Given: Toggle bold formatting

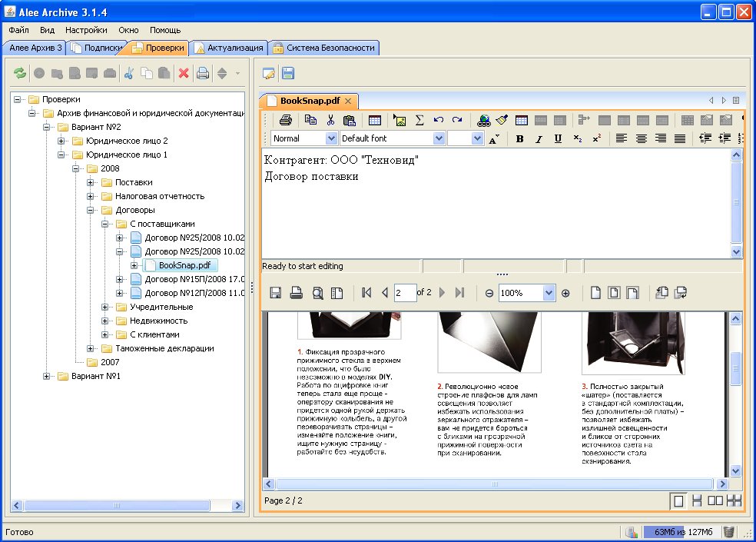Looking at the screenshot, I should coord(520,139).
